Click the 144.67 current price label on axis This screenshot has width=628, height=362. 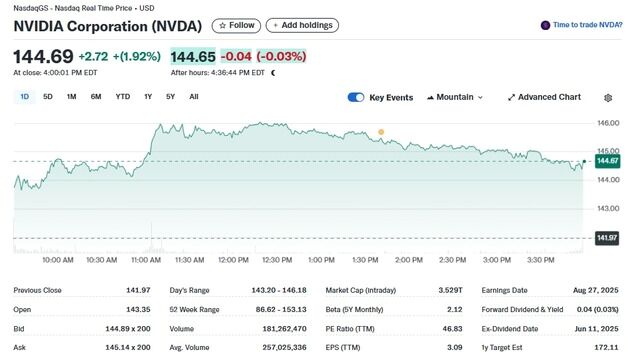click(607, 161)
